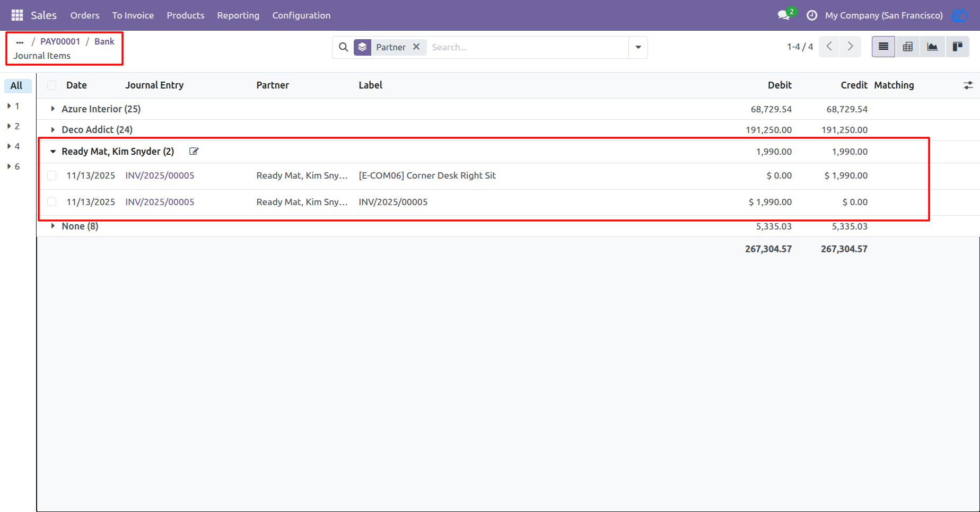
Task: Open the Products menu
Action: [186, 15]
